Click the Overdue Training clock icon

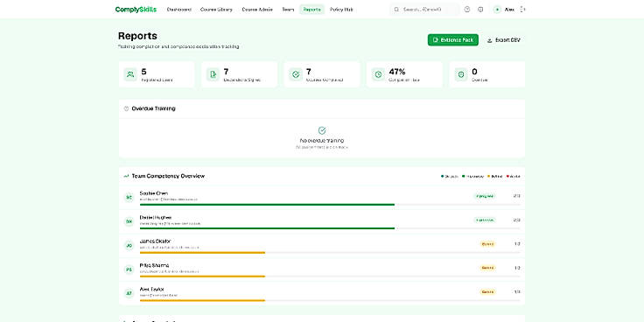click(x=126, y=108)
